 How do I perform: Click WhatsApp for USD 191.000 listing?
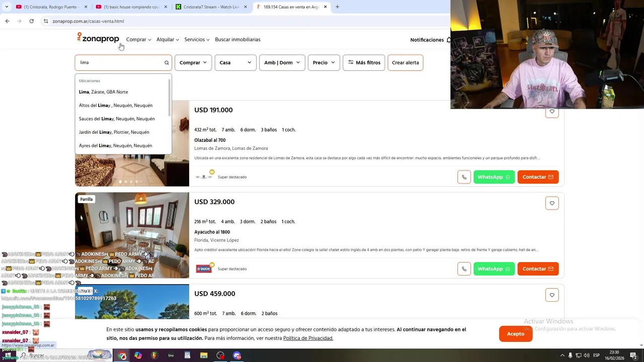click(x=494, y=177)
